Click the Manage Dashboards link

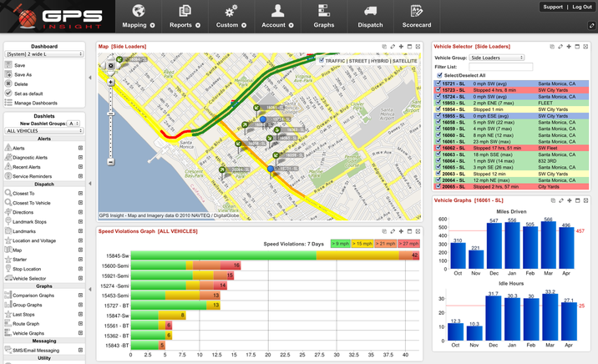click(35, 103)
